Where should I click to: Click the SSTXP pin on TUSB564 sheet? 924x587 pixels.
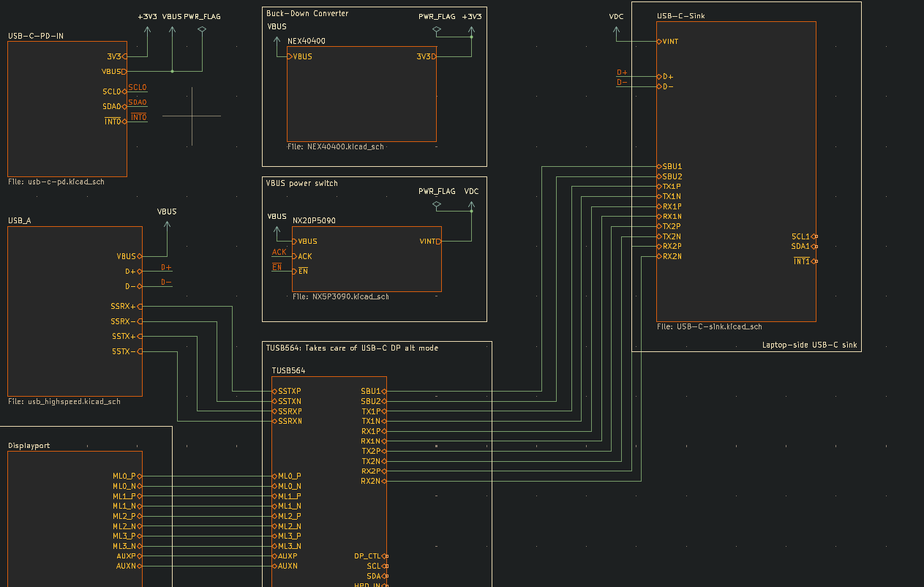click(287, 391)
